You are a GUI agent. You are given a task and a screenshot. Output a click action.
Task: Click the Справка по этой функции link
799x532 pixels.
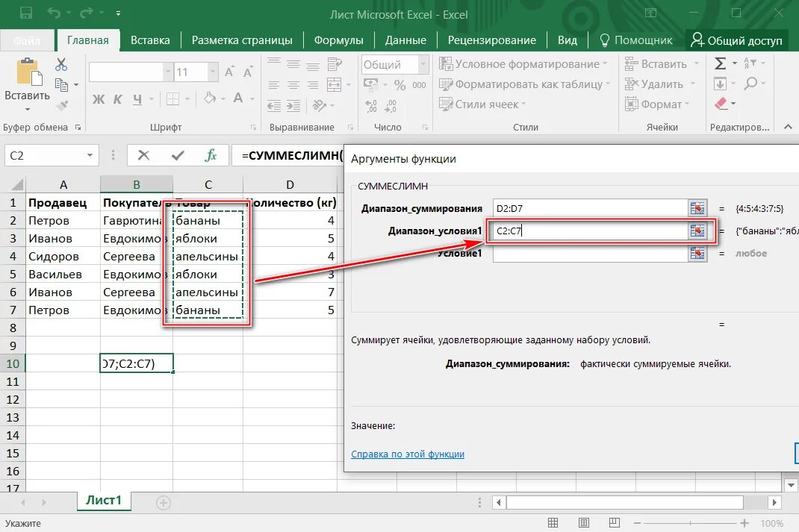click(408, 454)
